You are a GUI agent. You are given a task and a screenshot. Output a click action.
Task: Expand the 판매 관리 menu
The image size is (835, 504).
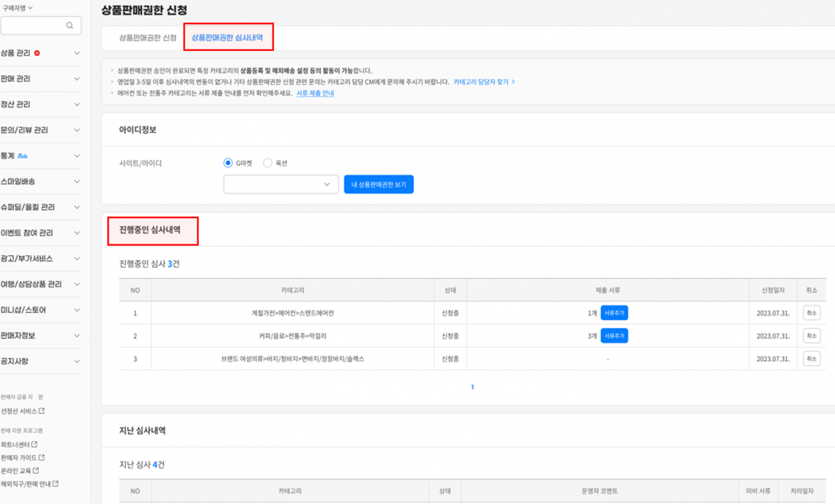click(x=77, y=79)
